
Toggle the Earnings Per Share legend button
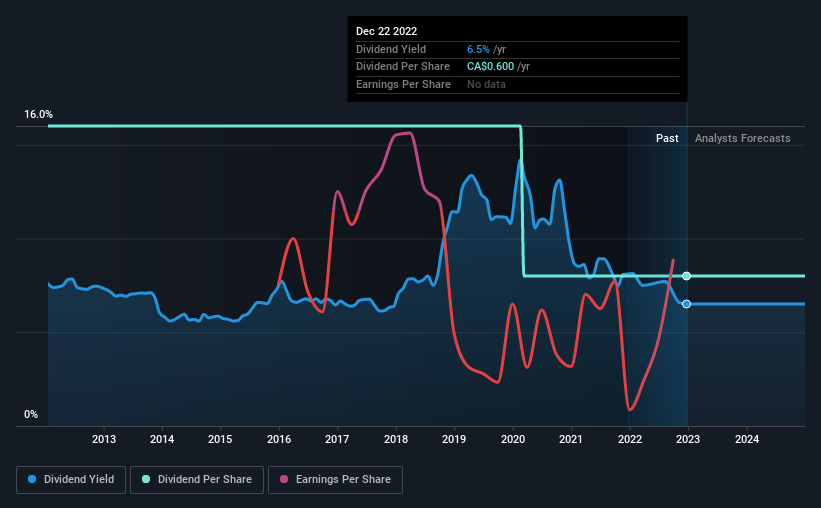336,480
